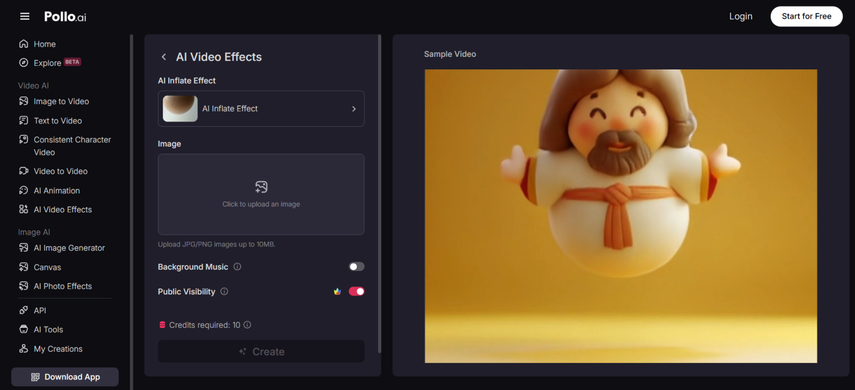Click the image upload icon
The height and width of the screenshot is (390, 855).
coord(261,187)
